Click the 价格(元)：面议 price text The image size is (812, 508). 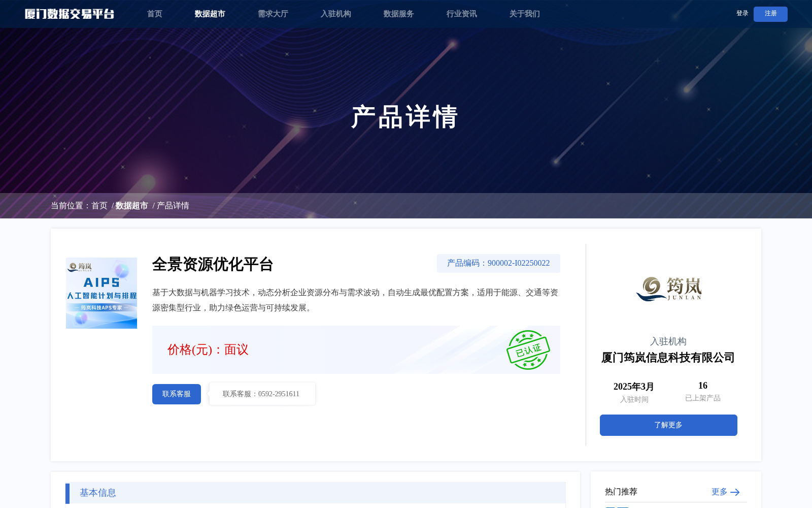coord(208,350)
